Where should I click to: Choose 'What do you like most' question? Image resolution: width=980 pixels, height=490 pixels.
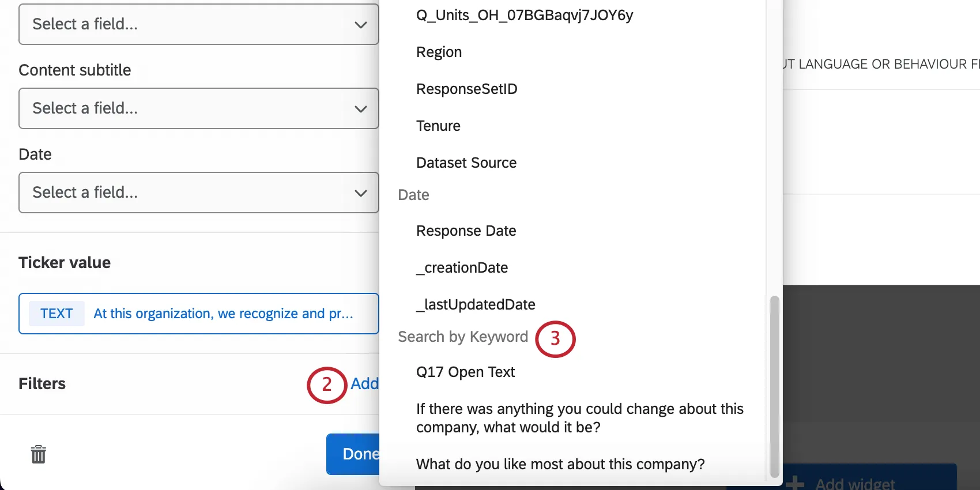[560, 464]
